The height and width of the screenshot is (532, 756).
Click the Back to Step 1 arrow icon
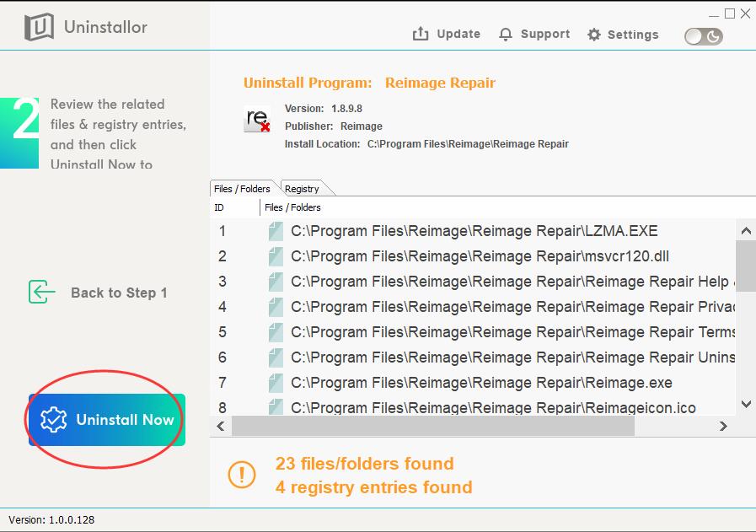click(x=41, y=292)
